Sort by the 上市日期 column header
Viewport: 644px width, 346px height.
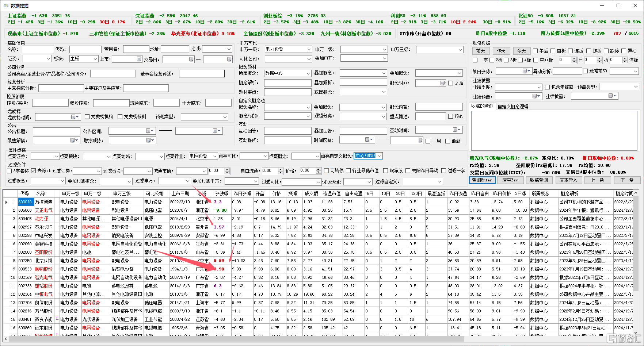click(180, 193)
